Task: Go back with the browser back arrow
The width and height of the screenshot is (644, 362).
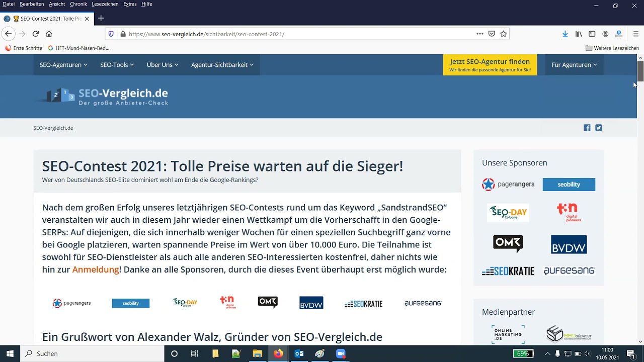Action: click(8, 34)
